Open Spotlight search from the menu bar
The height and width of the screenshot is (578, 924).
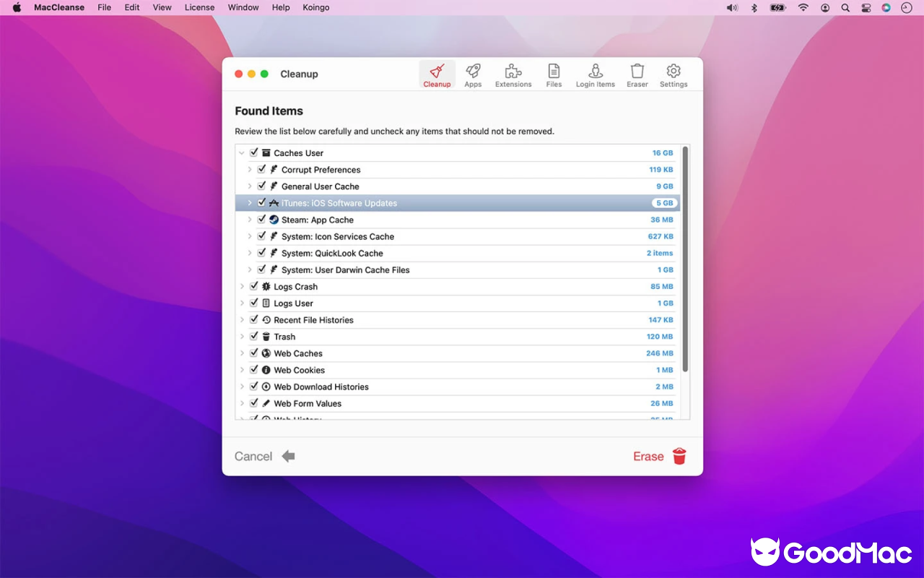[845, 7]
